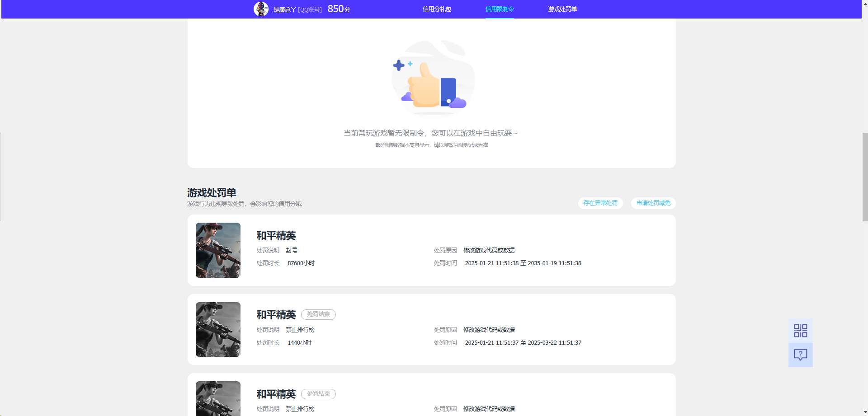Open the help question chat icon

[800, 355]
